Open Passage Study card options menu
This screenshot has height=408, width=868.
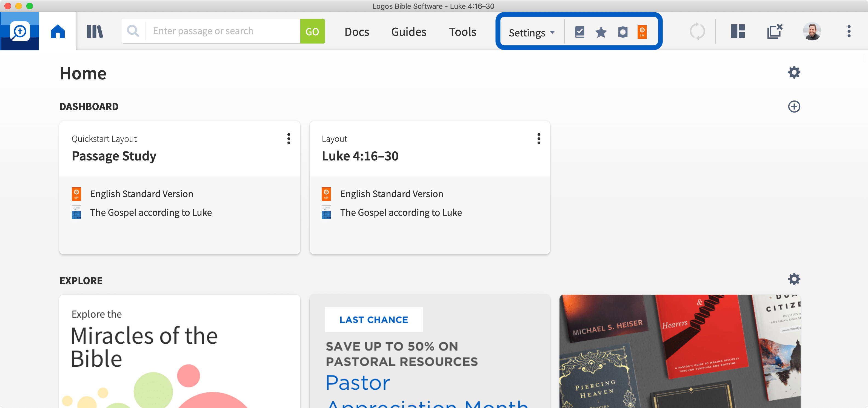point(289,139)
